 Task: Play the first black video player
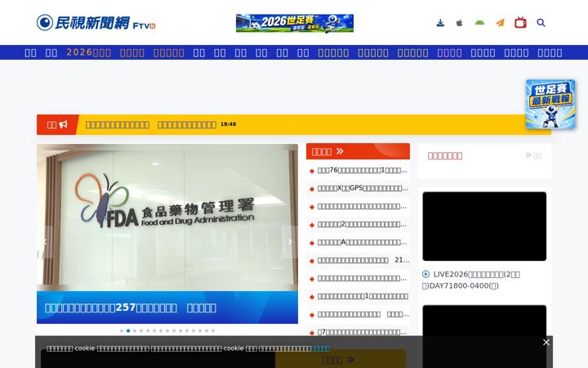[484, 227]
